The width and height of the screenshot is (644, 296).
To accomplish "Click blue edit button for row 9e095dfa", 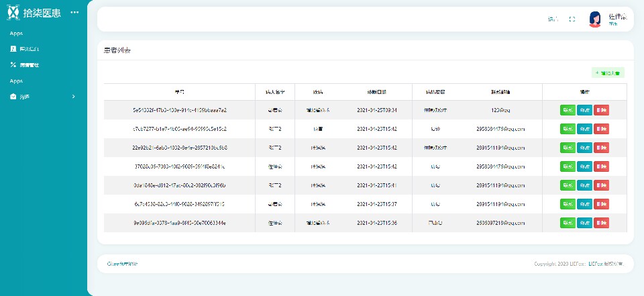I will (x=584, y=223).
